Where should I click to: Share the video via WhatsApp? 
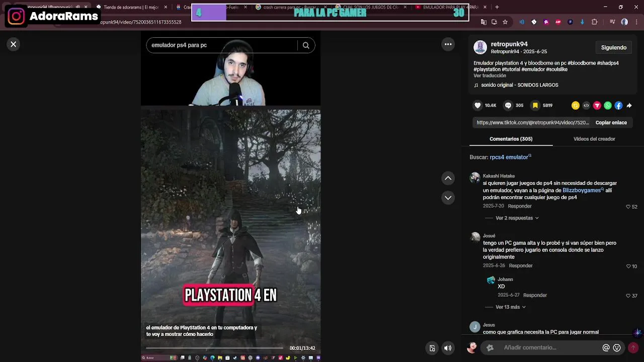point(608,106)
